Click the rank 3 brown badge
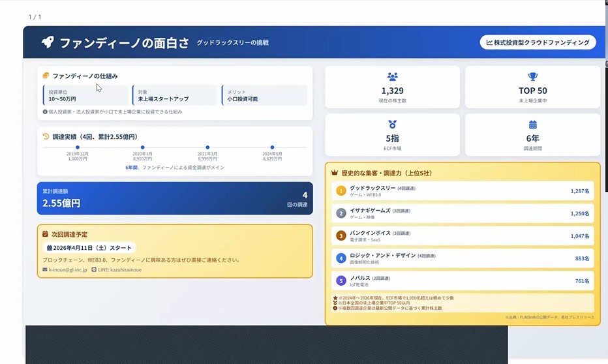The width and height of the screenshot is (608, 364). pyautogui.click(x=341, y=235)
